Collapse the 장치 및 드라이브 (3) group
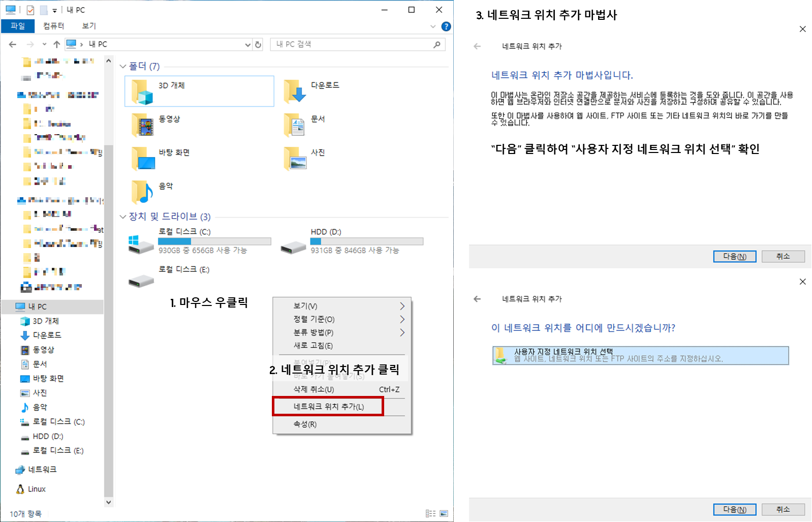 click(x=123, y=217)
